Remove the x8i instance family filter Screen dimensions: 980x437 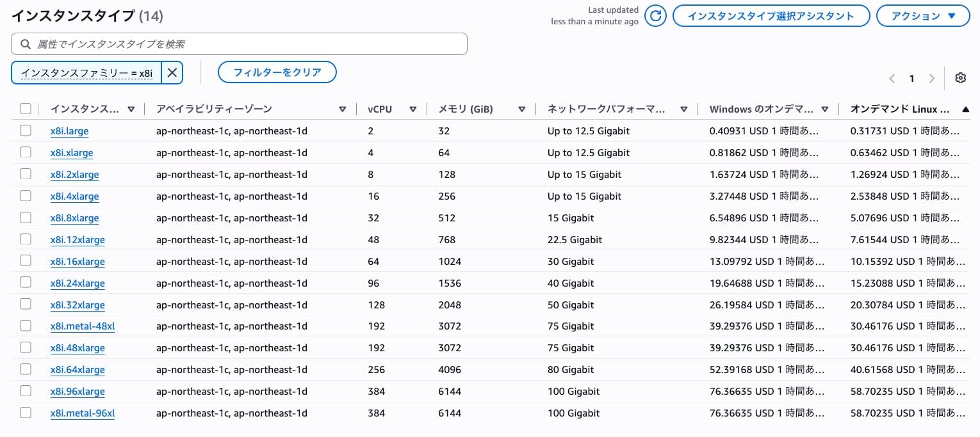coord(172,73)
